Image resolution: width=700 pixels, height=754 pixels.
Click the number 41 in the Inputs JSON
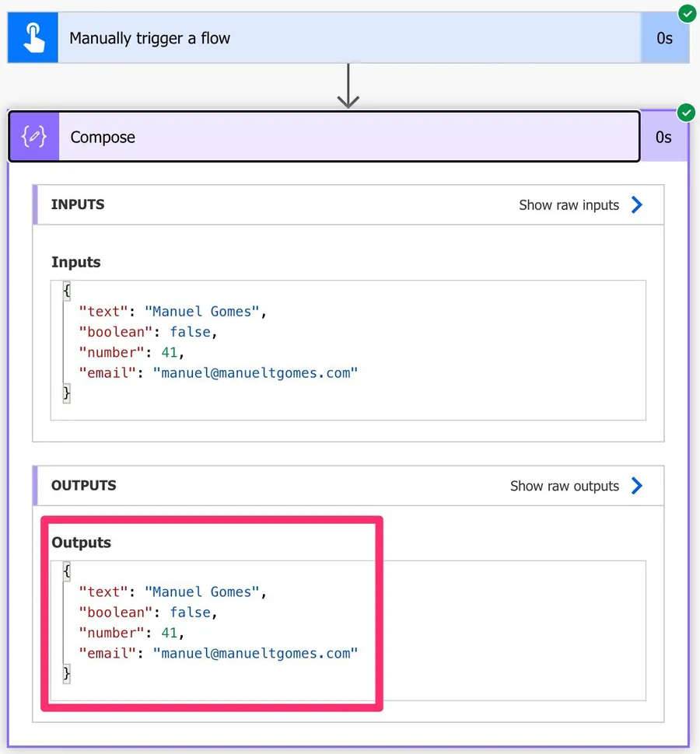click(170, 352)
